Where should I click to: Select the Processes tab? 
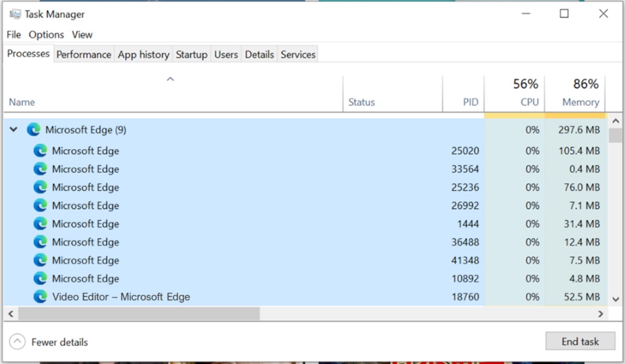[x=28, y=54]
